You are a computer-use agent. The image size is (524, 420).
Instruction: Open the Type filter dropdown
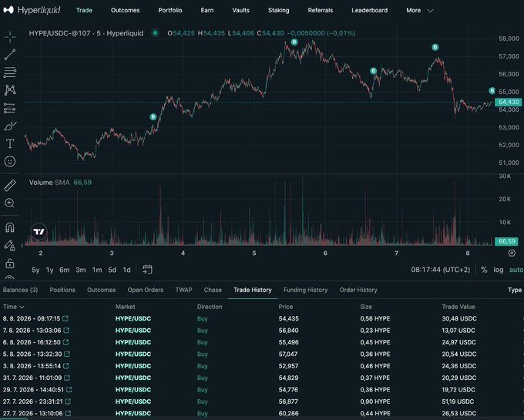click(515, 290)
